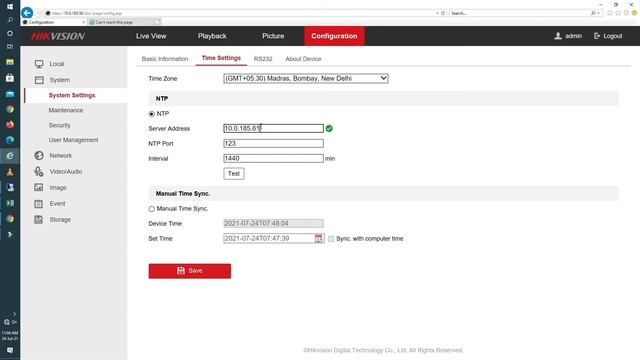Click the browser Favorites star icon
Viewport: 640px width, 360px height.
click(x=618, y=13)
